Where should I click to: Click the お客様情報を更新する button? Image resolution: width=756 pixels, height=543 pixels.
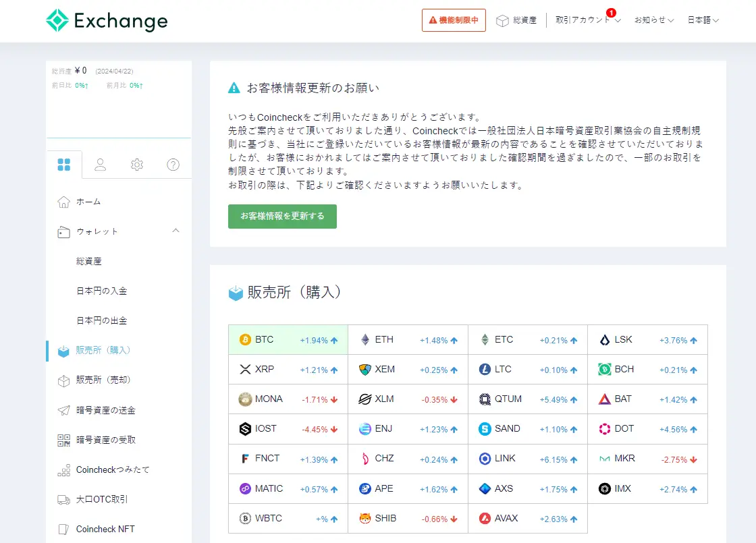282,217
